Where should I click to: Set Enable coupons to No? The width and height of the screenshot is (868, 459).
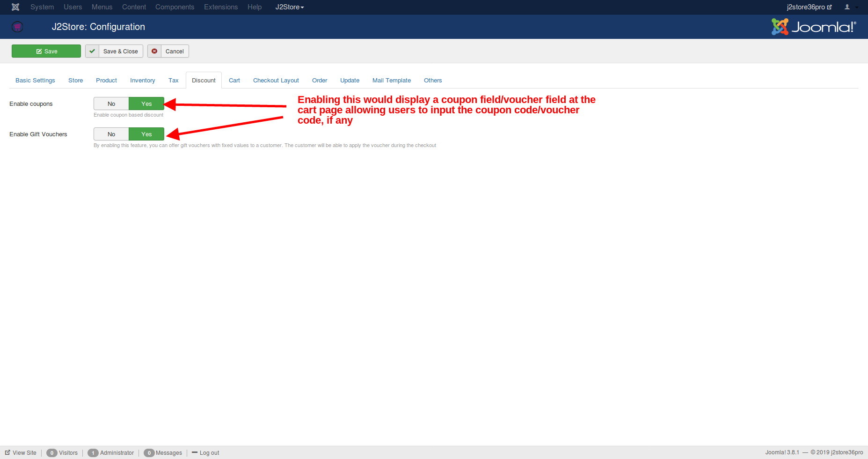click(111, 104)
